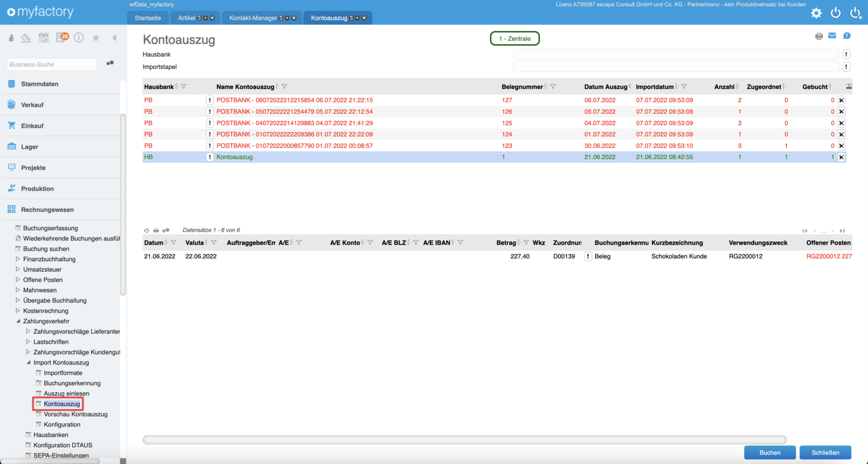This screenshot has height=464, width=868.
Task: Click refresh icon above the Datum table
Action: point(146,231)
